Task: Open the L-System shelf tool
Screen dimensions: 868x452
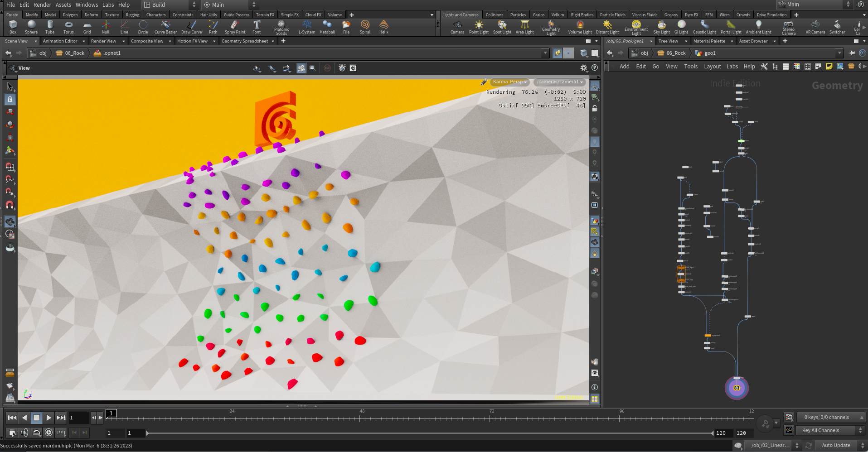Action: [307, 27]
